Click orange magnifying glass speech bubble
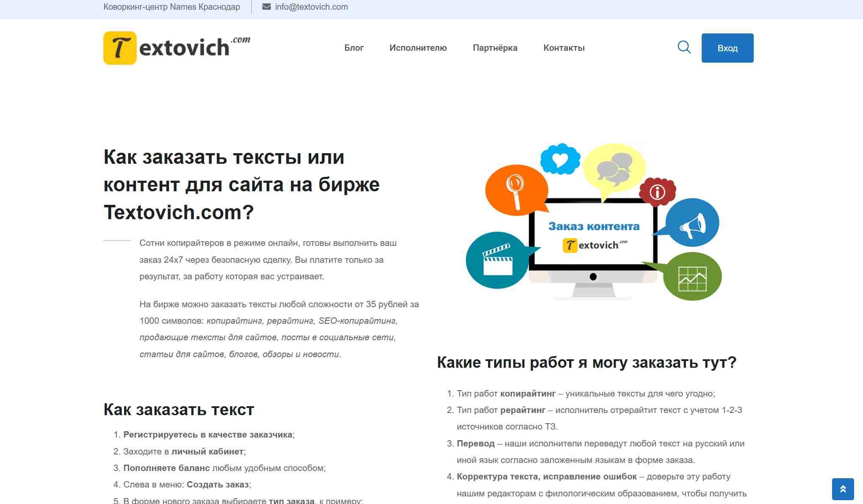The width and height of the screenshot is (863, 504). tap(516, 190)
